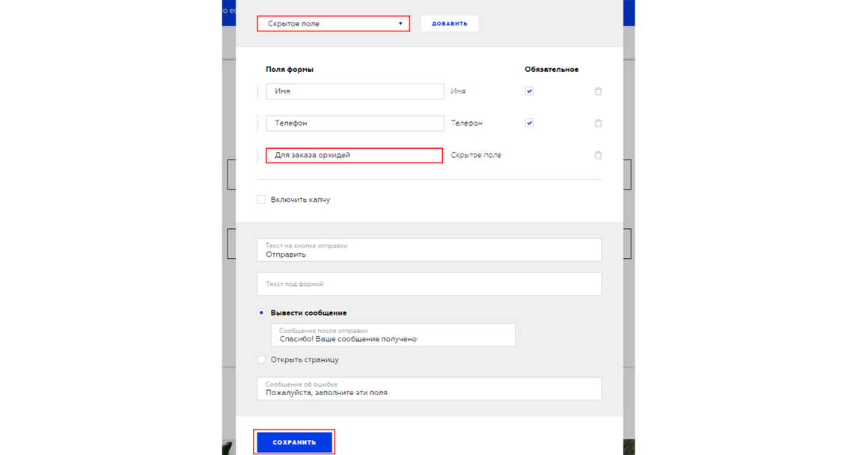Screen dimensions: 868x455
Task: Delete the Телефон form field
Action: pyautogui.click(x=598, y=123)
